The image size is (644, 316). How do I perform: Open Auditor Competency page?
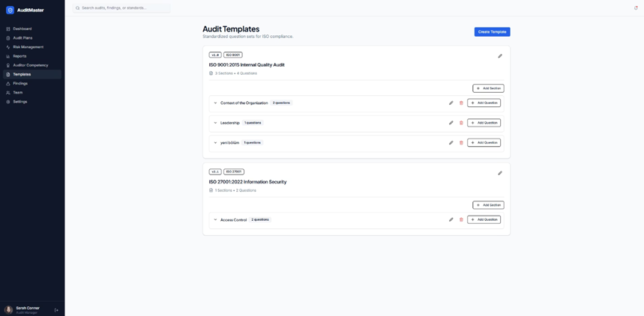(x=32, y=65)
